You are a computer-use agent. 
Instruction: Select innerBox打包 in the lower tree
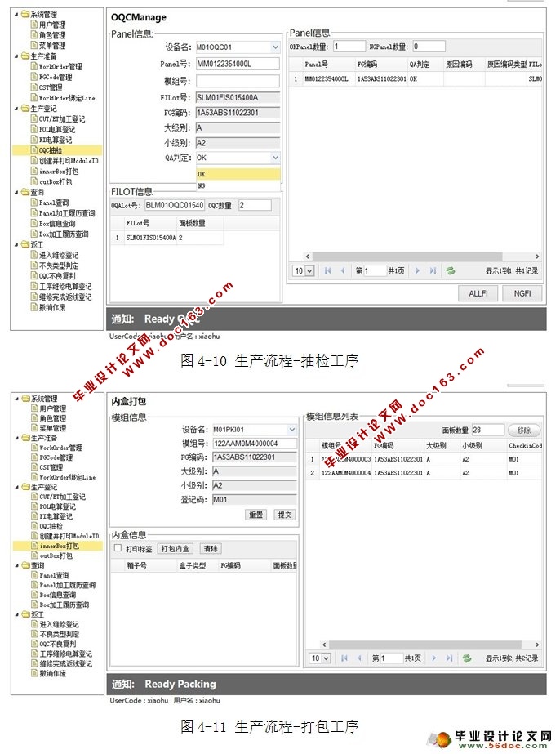(x=58, y=546)
